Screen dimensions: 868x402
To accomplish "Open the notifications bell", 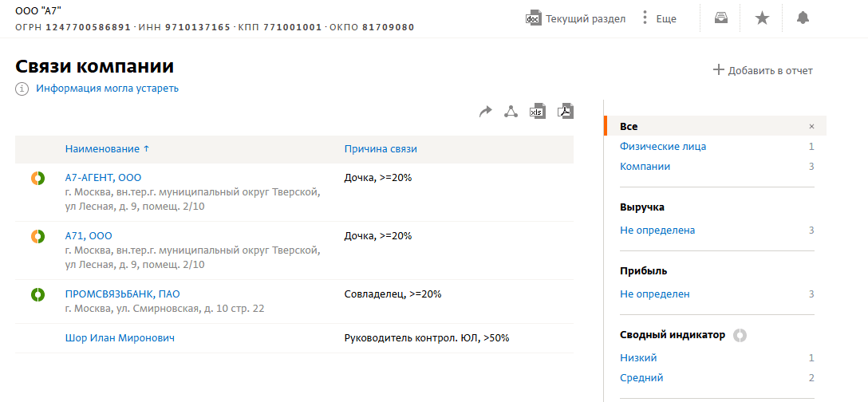I will click(803, 18).
